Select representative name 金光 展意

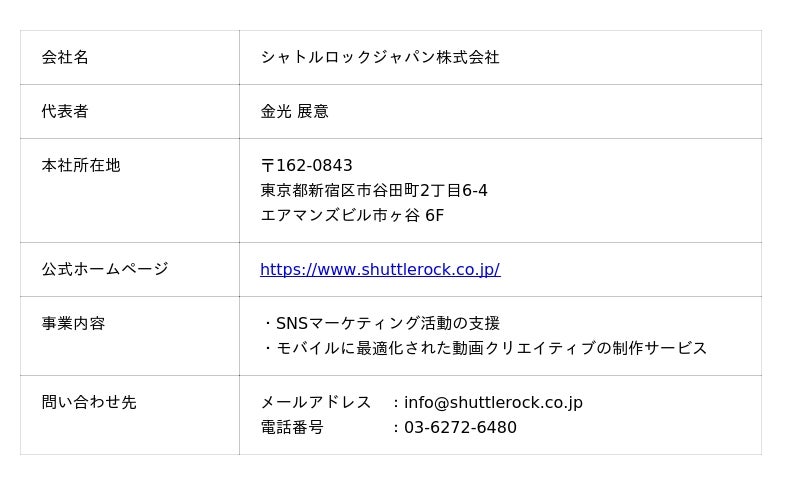(294, 111)
